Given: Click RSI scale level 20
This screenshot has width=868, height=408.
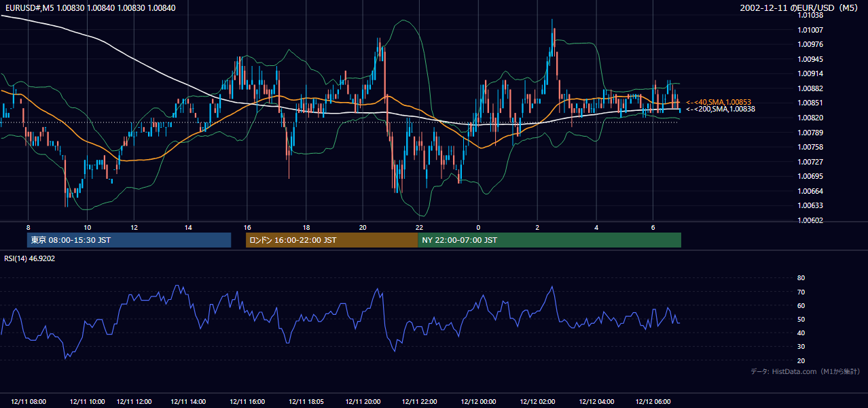Looking at the screenshot, I should (801, 360).
